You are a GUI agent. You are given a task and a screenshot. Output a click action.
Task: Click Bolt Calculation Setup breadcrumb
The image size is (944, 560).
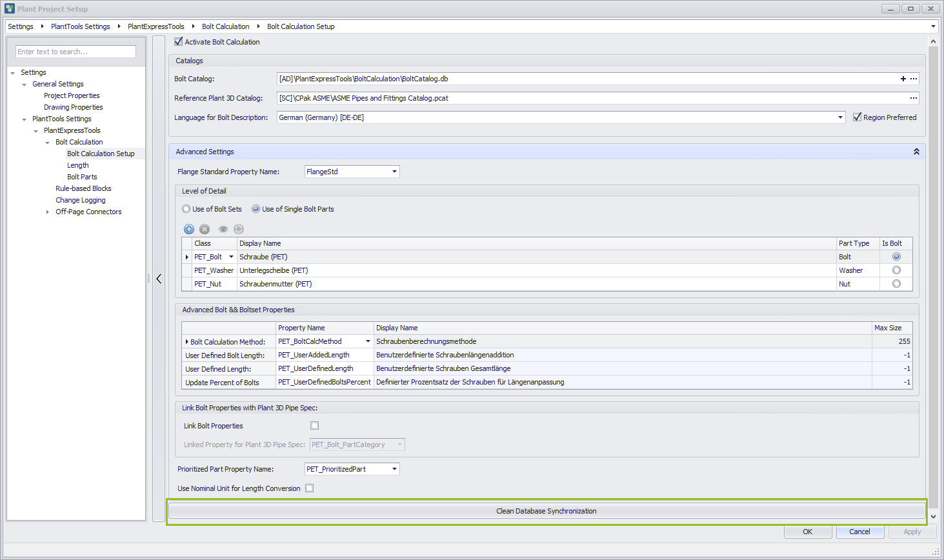[301, 26]
